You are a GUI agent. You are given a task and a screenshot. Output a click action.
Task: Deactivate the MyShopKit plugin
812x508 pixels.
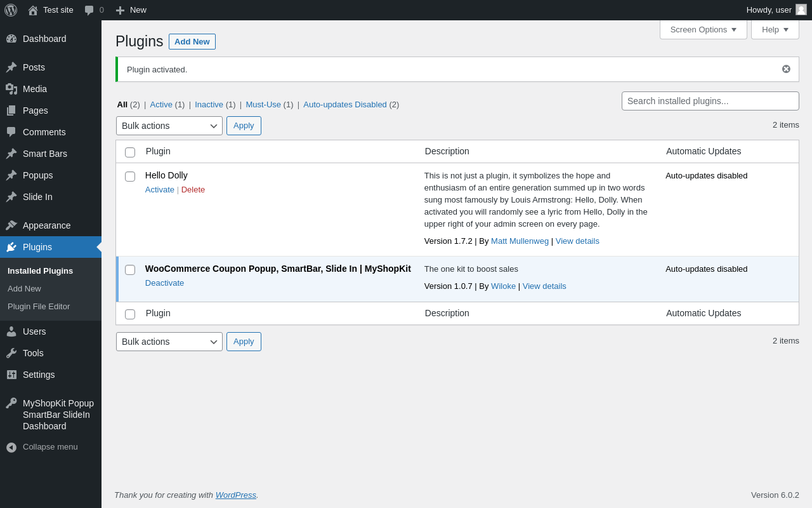point(164,283)
